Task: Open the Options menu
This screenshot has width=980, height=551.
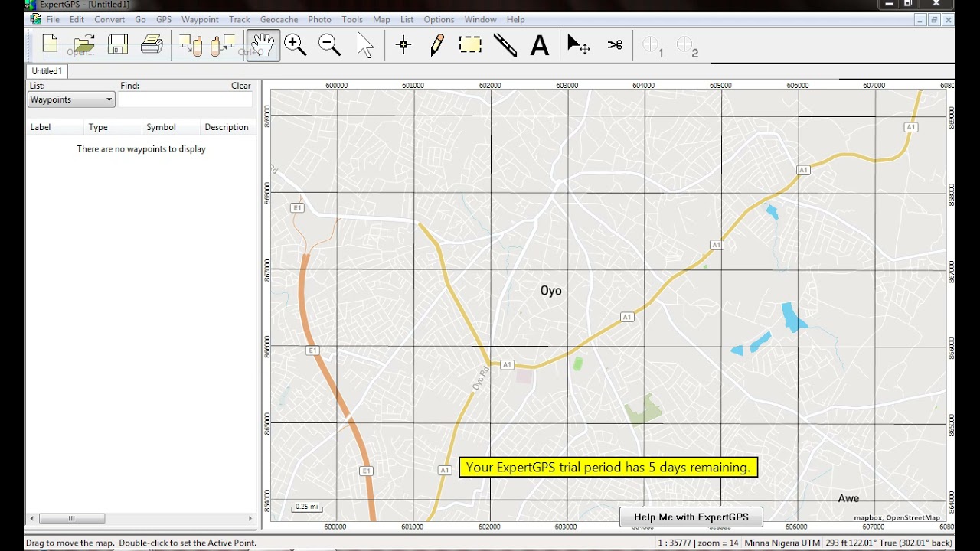Action: click(x=439, y=19)
